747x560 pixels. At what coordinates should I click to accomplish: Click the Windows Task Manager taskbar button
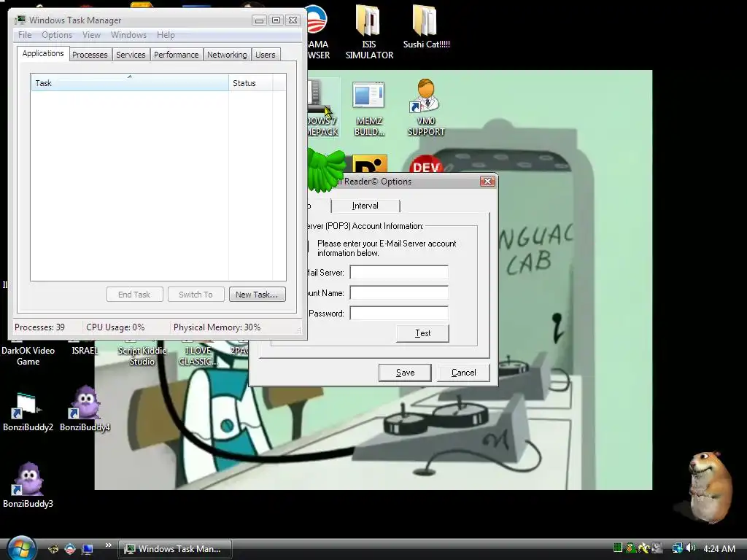[x=175, y=549]
